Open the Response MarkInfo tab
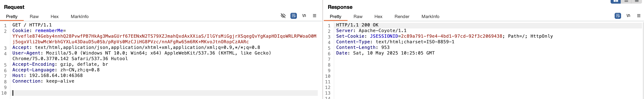 tap(430, 16)
